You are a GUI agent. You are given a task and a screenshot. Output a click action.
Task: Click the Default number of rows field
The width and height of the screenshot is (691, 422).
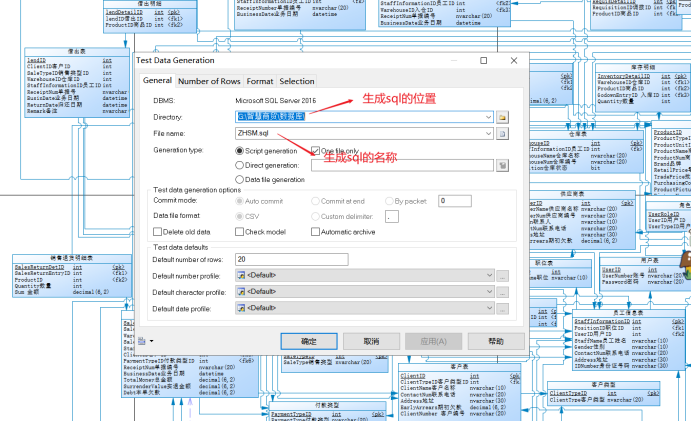pos(292,259)
